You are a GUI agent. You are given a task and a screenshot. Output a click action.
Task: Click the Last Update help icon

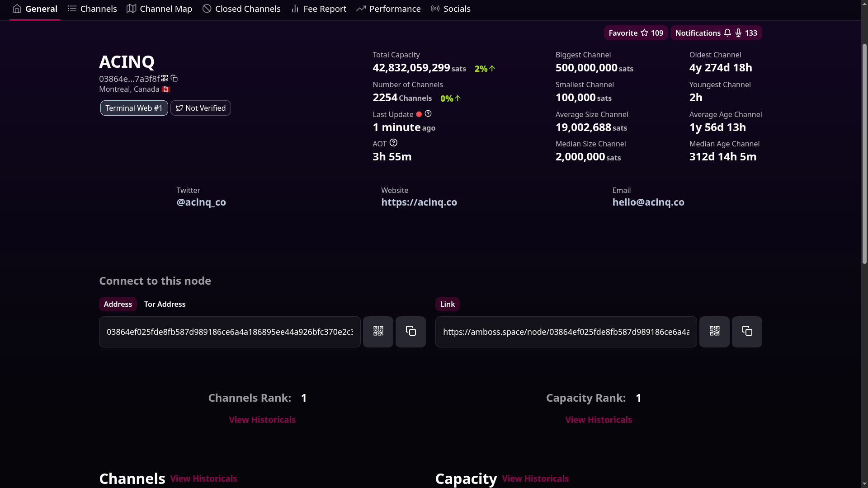(x=428, y=114)
